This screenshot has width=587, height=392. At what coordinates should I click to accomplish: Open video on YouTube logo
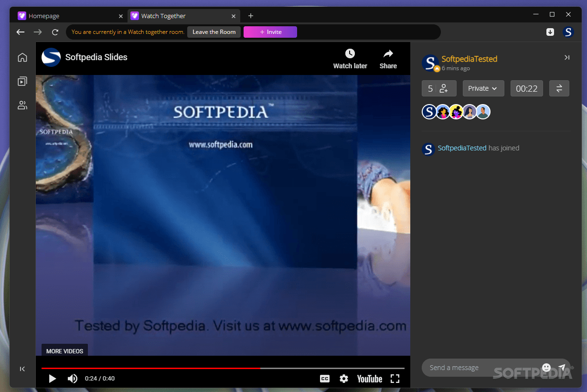[x=370, y=379]
